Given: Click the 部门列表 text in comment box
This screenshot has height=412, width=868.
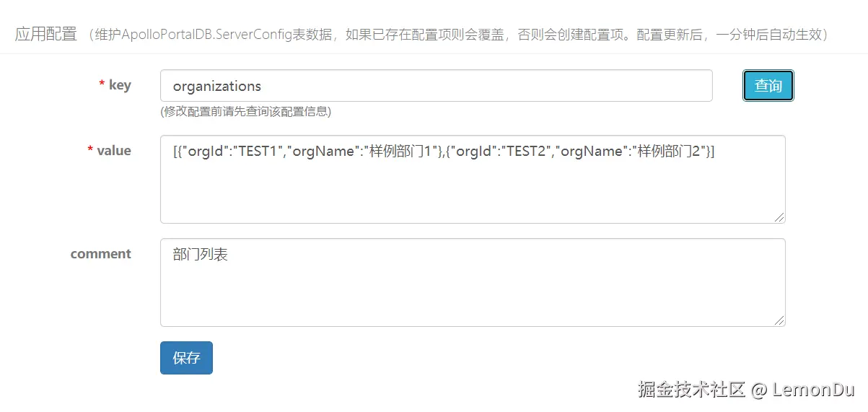Looking at the screenshot, I should [201, 255].
